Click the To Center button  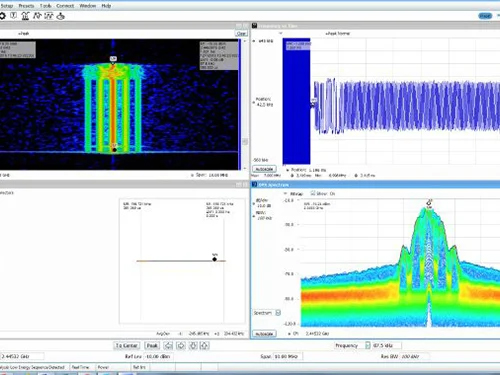(127, 345)
